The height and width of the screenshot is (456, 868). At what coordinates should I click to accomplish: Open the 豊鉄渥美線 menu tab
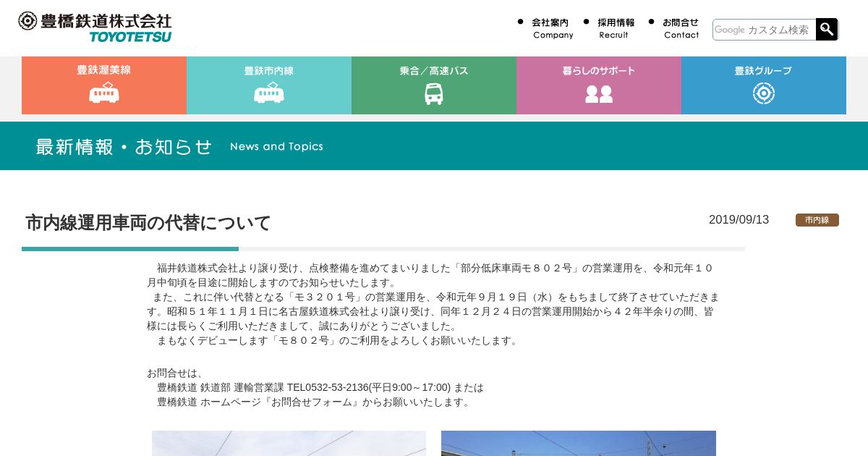click(x=104, y=85)
